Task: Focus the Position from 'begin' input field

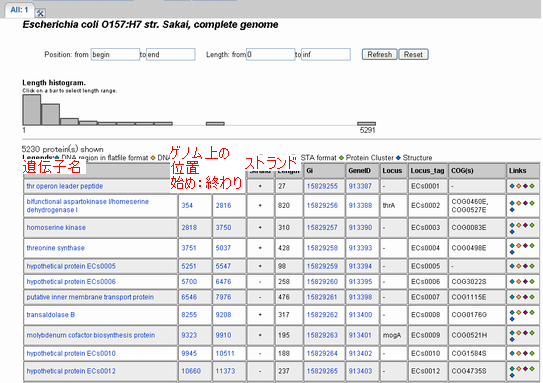Action: coord(115,54)
